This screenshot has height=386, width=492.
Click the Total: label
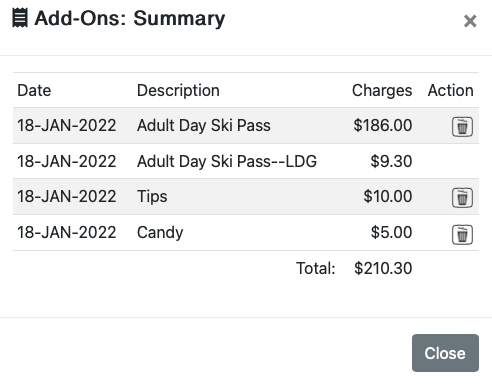316,268
